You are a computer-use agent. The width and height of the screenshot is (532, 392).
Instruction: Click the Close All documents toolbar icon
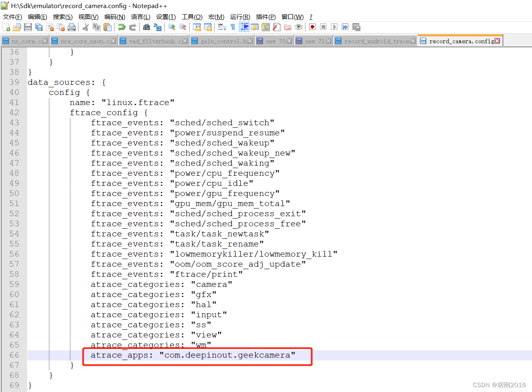[x=61, y=27]
